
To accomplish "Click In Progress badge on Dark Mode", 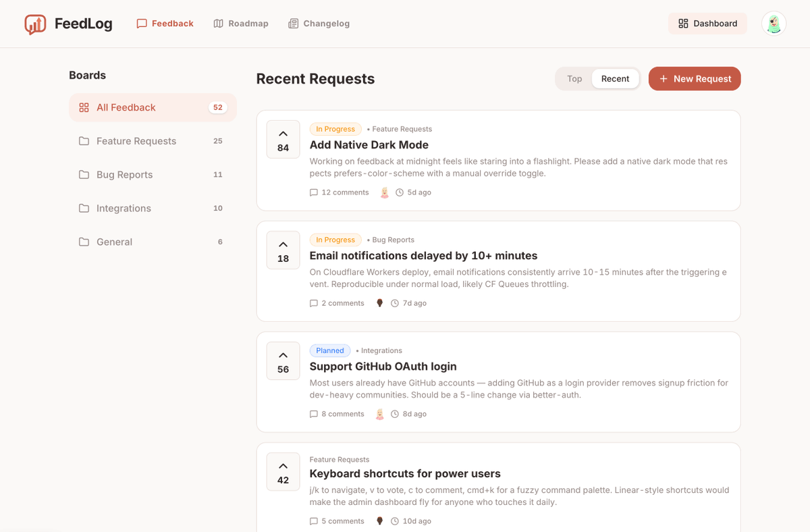I will (x=335, y=129).
